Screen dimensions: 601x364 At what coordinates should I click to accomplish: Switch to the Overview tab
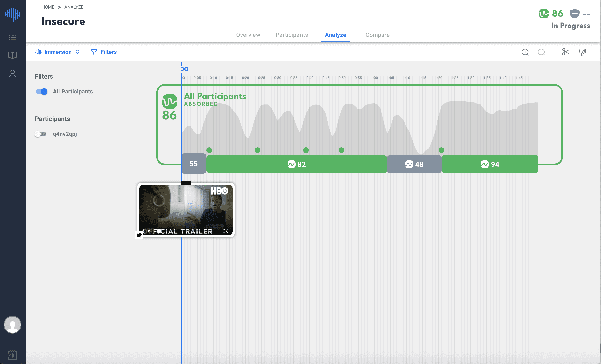tap(248, 35)
